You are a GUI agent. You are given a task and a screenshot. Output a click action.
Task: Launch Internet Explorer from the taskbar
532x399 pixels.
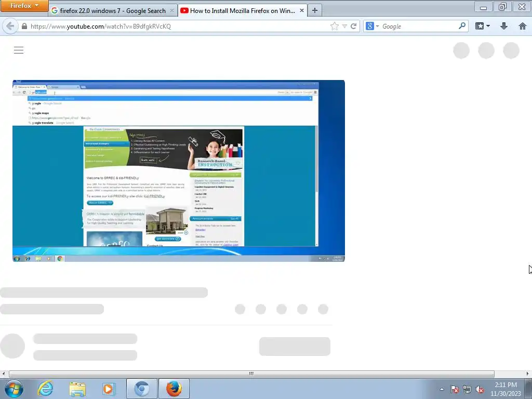[x=45, y=389]
